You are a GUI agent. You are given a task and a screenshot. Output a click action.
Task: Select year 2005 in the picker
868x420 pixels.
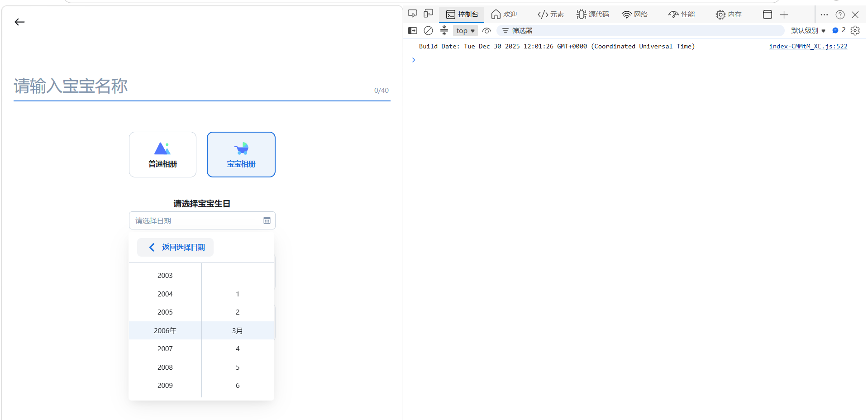[165, 312]
